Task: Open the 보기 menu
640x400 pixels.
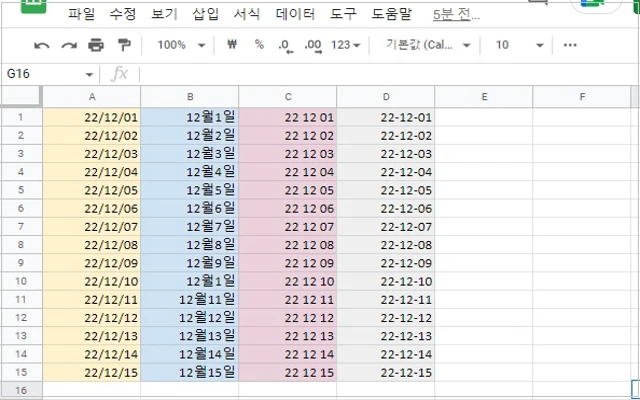Action: (x=164, y=14)
